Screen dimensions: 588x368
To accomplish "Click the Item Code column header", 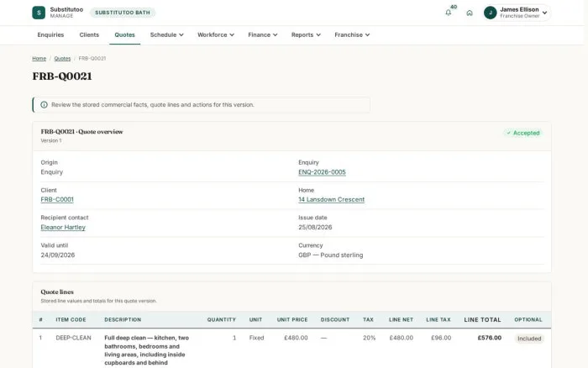I will (x=71, y=320).
